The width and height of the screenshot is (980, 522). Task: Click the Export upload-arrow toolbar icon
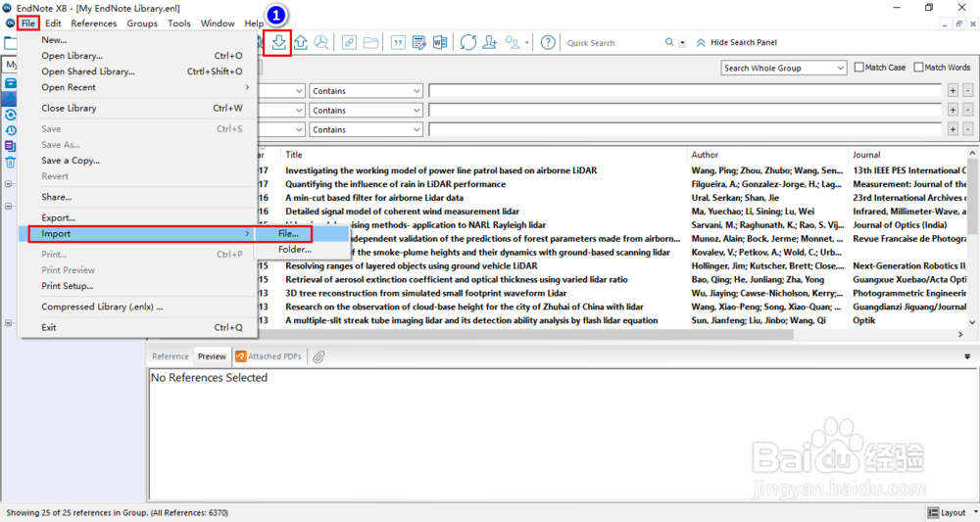click(x=301, y=42)
